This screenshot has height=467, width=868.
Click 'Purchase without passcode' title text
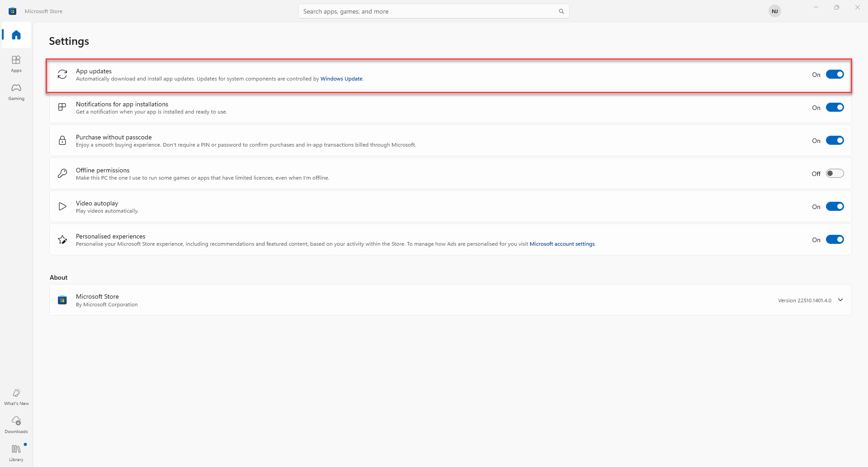(114, 137)
